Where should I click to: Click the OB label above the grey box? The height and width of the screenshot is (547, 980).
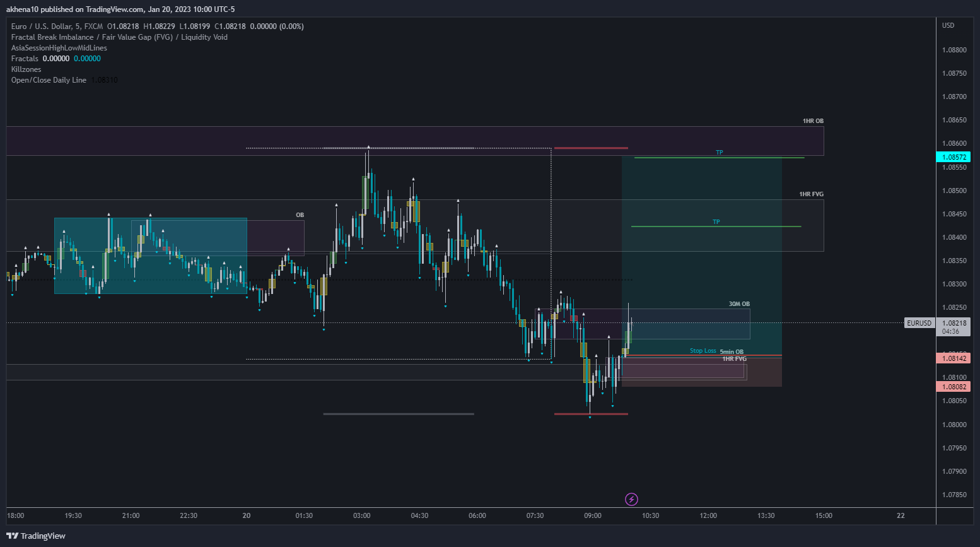[300, 215]
